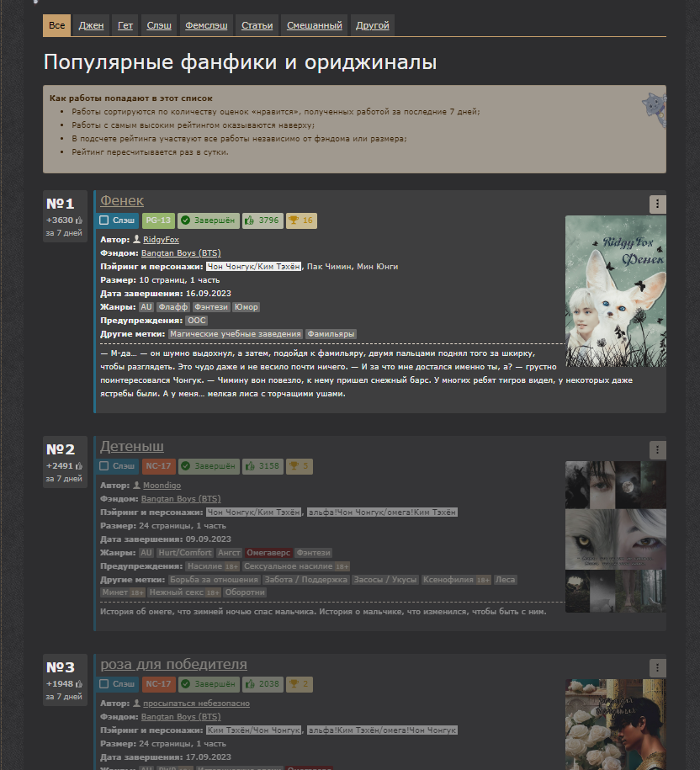Click the like icon next to +2491
Viewport: 700px width, 770px height.
(79, 466)
